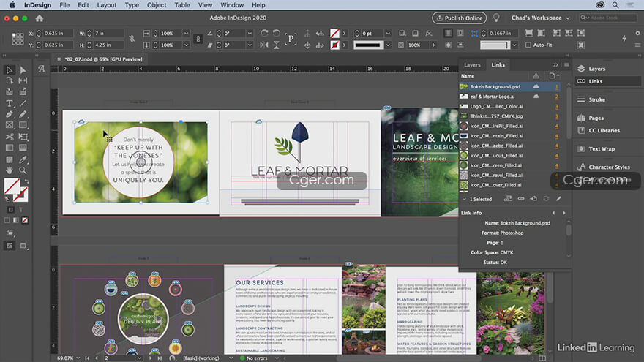Viewport: 644px width, 362px height.
Task: Select the Selection tool arrow
Action: coord(10,69)
